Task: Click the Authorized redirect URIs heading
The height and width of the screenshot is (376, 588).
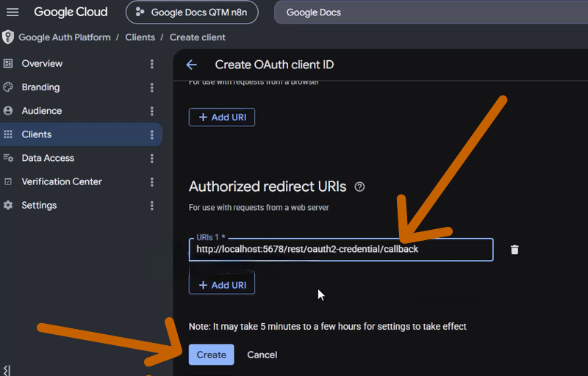Action: pyautogui.click(x=268, y=187)
